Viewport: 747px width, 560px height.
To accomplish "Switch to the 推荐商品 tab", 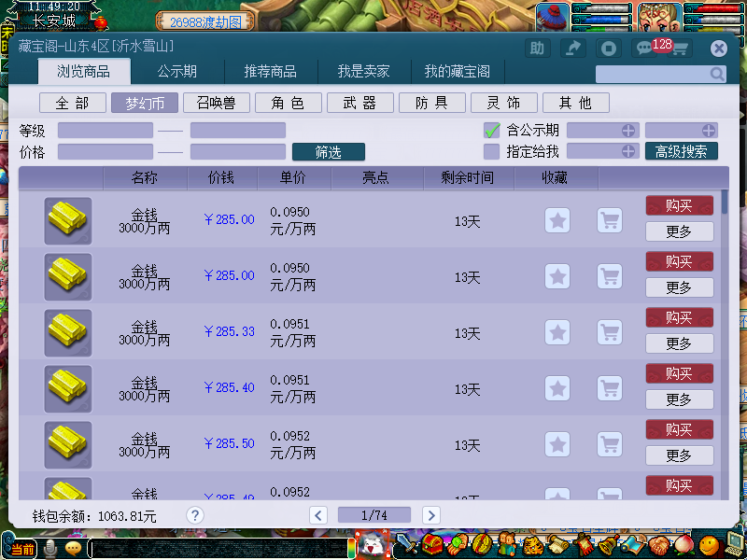I will pos(270,72).
